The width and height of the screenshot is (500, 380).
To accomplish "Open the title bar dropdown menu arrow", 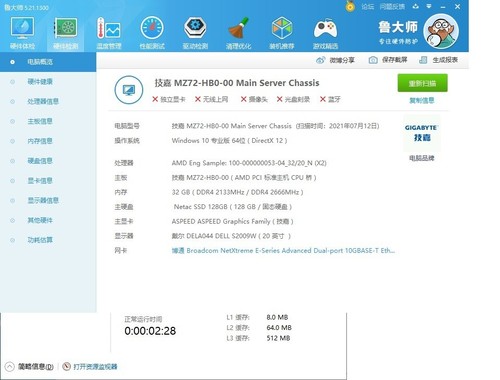I will click(x=429, y=6).
